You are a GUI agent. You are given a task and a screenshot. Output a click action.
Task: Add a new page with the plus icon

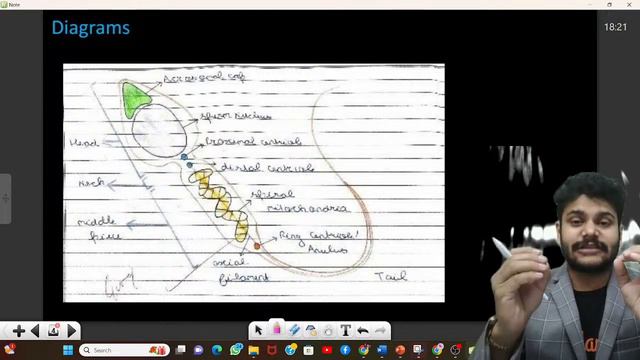[x=18, y=331]
